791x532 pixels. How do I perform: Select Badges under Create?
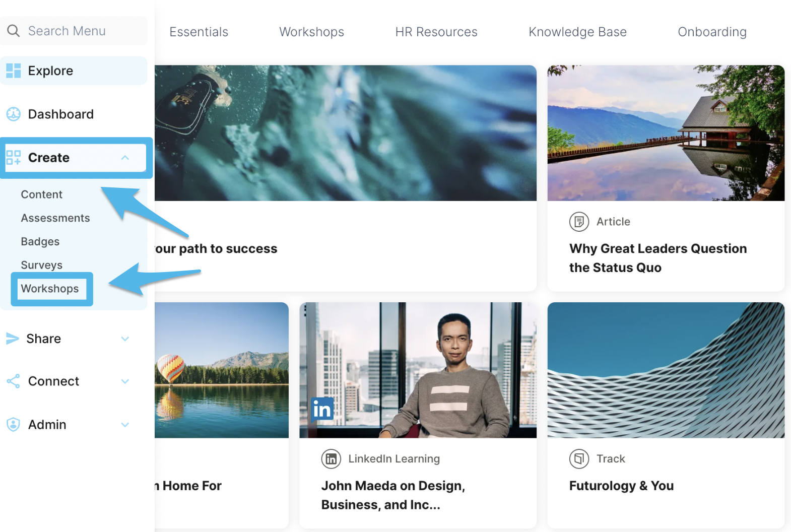(x=40, y=242)
